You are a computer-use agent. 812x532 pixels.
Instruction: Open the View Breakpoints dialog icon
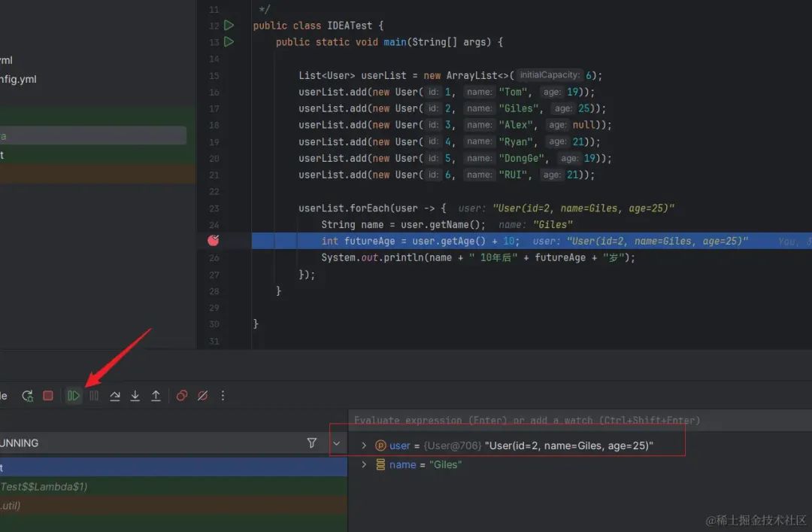(x=180, y=395)
